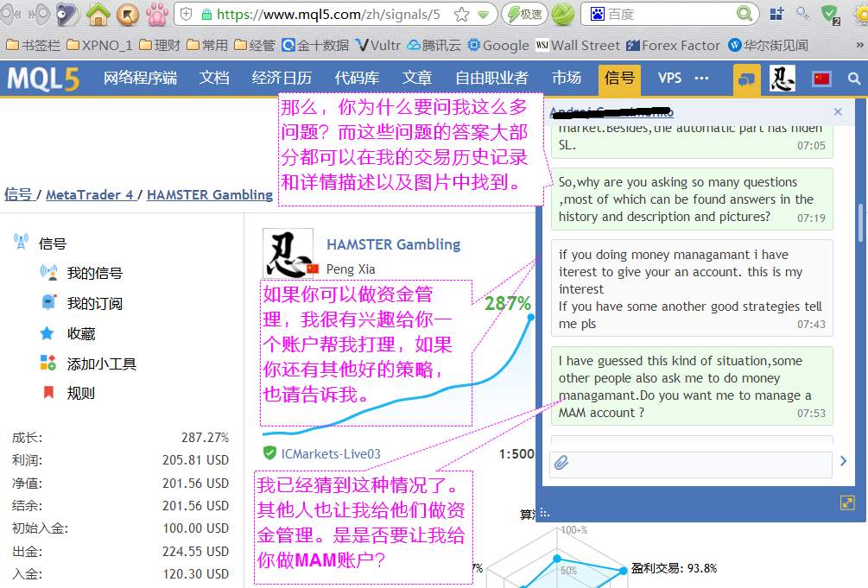Viewport: 868px width, 588px height.
Task: Open the Vultr bookmark
Action: pyautogui.click(x=378, y=46)
